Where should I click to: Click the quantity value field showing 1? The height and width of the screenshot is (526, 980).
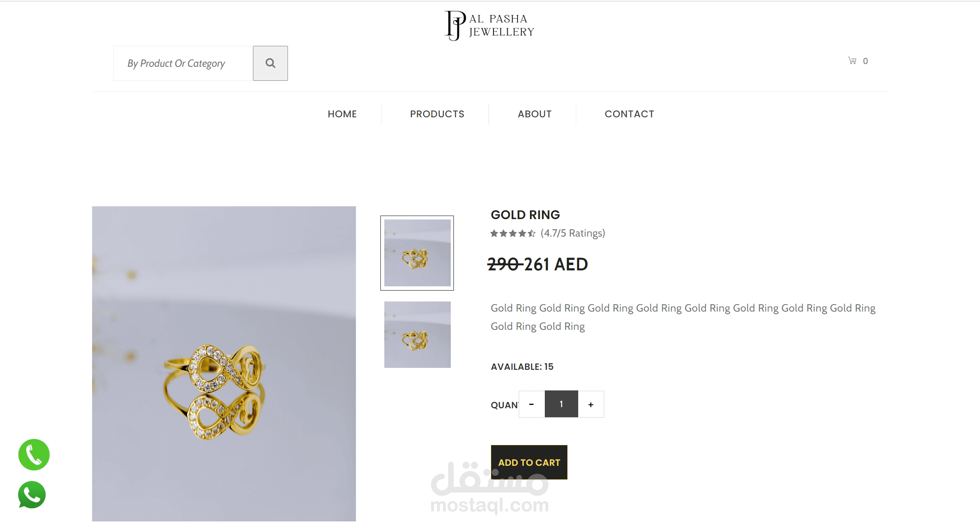coord(561,404)
